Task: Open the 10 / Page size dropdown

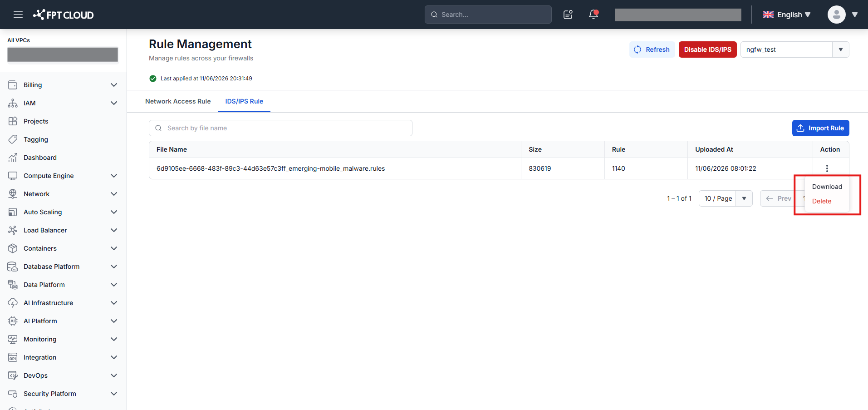Action: point(726,198)
